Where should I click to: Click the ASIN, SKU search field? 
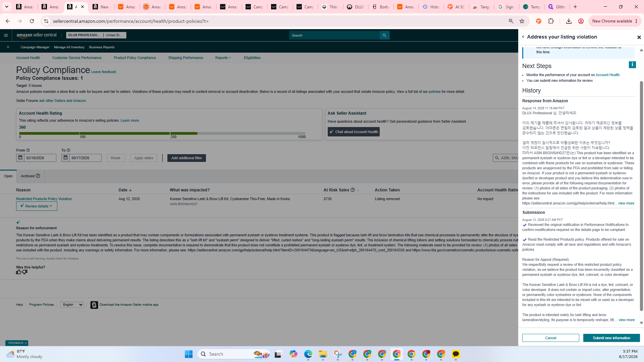click(506, 158)
